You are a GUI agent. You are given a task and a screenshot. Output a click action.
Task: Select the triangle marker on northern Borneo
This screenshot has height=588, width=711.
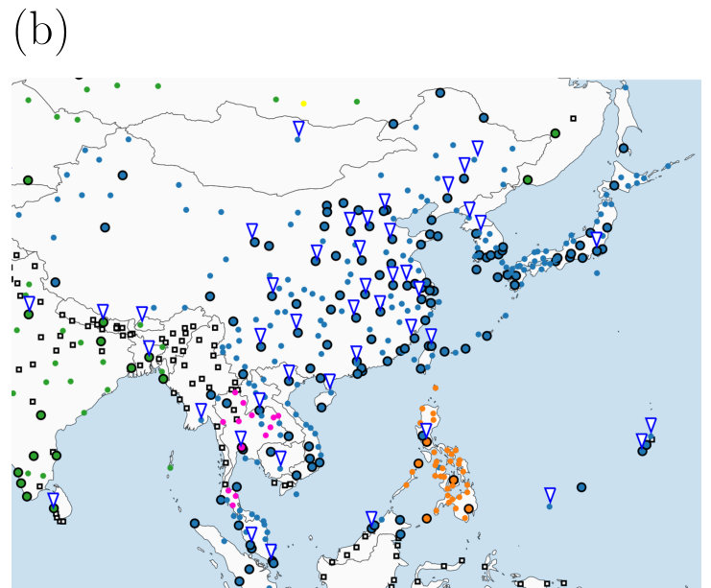[x=371, y=519]
